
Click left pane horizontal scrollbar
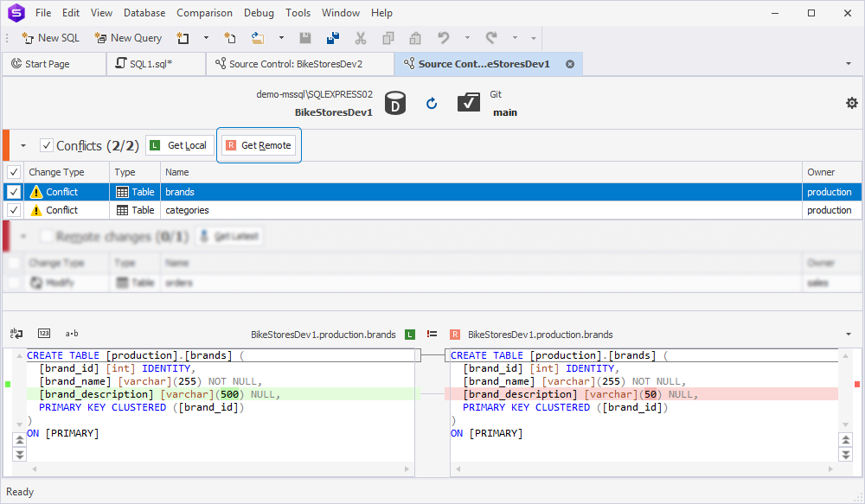click(x=220, y=469)
